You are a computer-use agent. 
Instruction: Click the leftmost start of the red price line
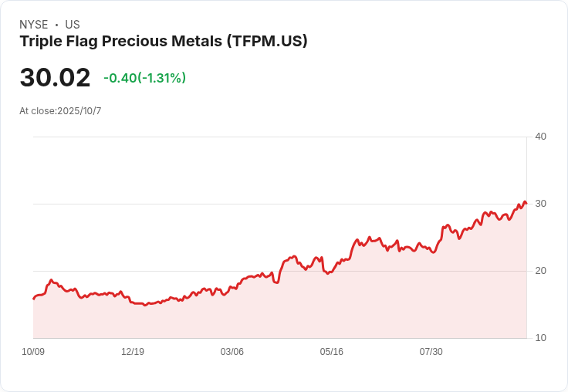coord(33,299)
